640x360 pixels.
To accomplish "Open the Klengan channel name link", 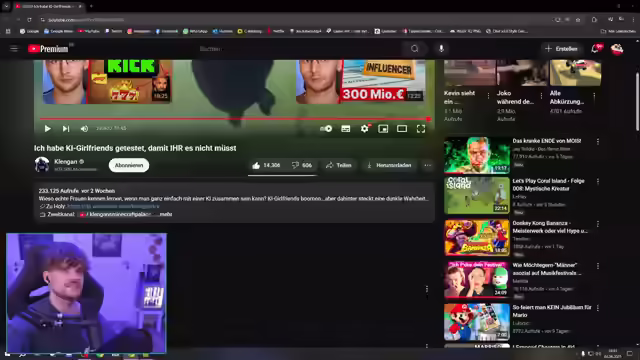I will point(66,162).
